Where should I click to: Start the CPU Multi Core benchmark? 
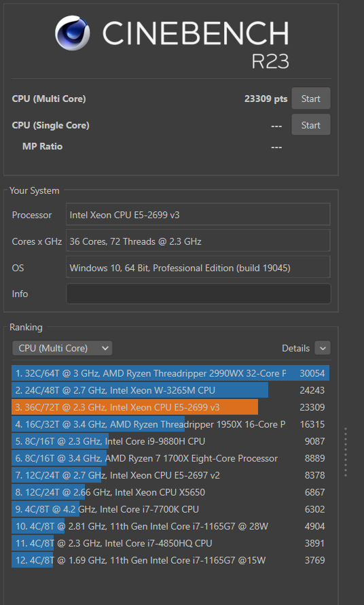(x=311, y=99)
